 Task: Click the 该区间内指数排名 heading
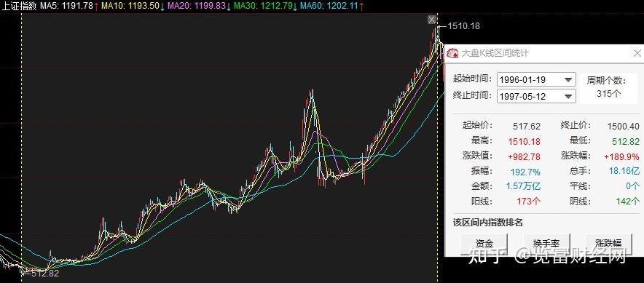pyautogui.click(x=488, y=223)
